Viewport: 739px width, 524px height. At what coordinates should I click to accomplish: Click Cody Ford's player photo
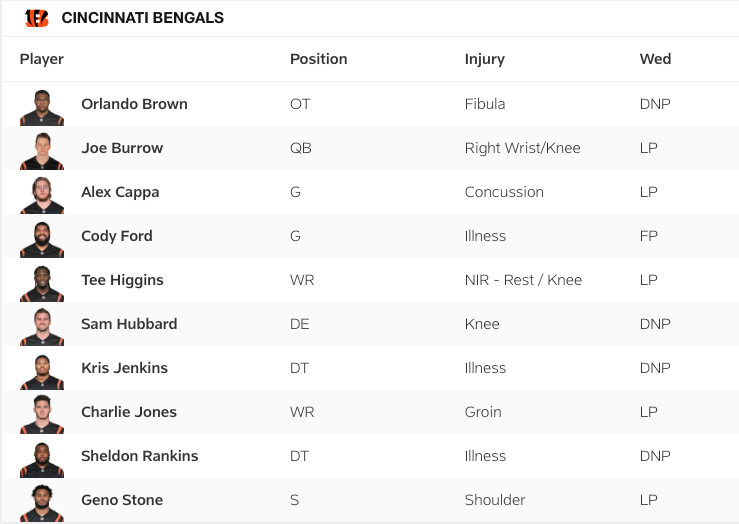click(42, 237)
